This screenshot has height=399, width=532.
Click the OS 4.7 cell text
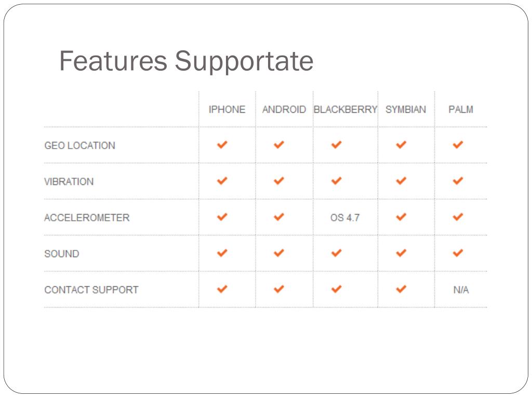(345, 218)
